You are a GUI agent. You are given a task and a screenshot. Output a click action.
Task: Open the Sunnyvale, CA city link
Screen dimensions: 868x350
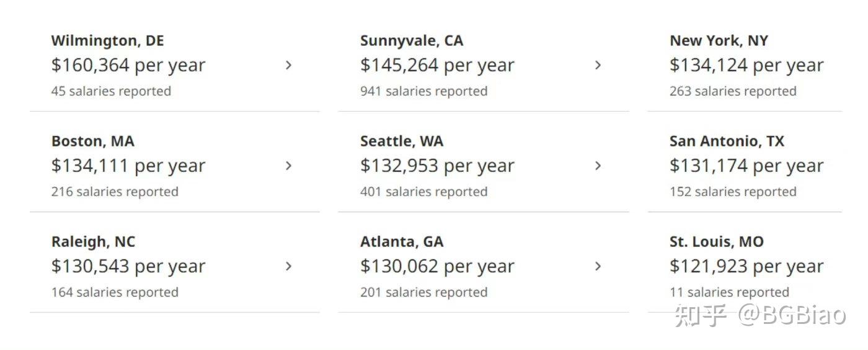(411, 41)
